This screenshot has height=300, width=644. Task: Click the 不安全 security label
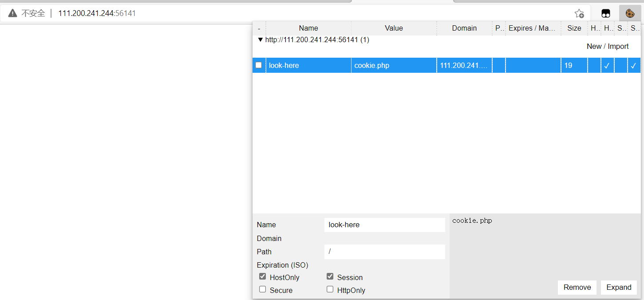(33, 13)
